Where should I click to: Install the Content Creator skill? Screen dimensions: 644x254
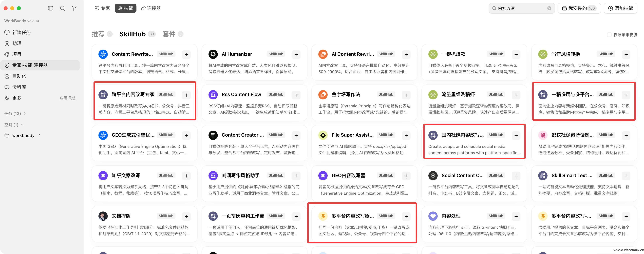coord(296,135)
